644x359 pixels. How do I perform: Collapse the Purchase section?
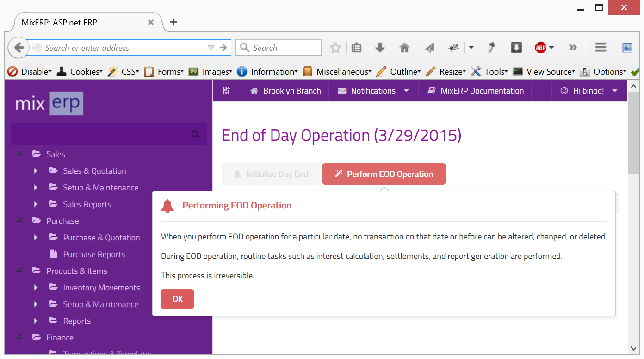19,220
